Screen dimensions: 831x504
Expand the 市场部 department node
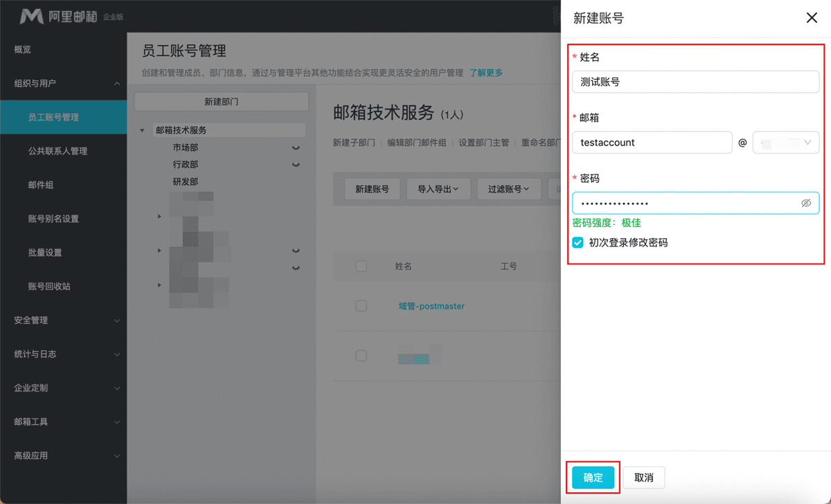coord(295,147)
